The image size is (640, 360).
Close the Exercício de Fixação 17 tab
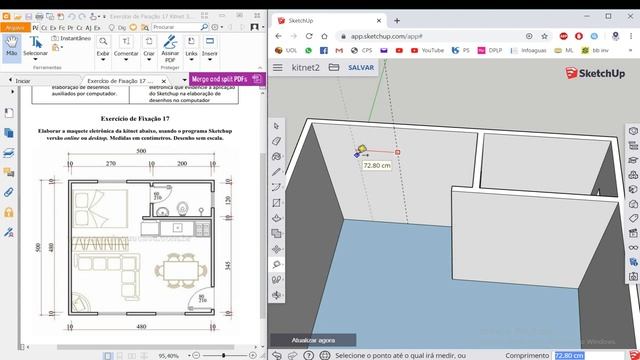point(164,81)
